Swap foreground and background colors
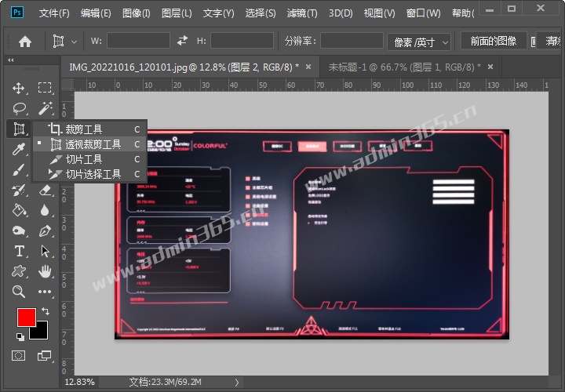 pyautogui.click(x=46, y=310)
